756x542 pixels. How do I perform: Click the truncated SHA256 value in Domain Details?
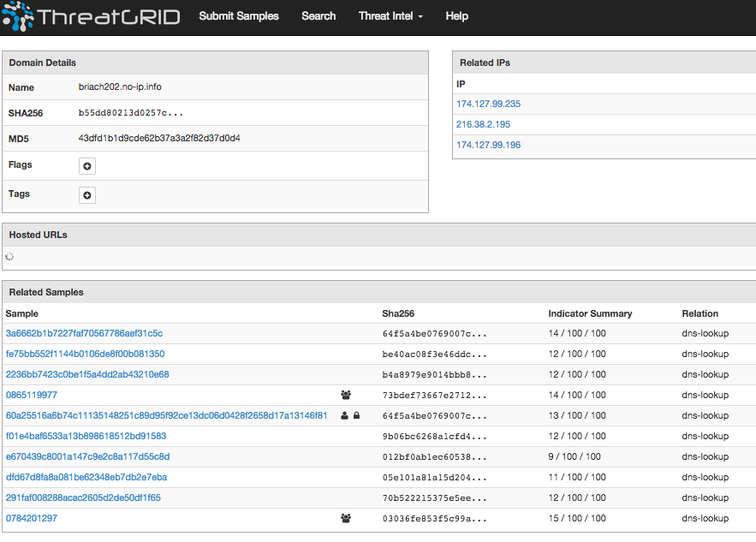130,113
